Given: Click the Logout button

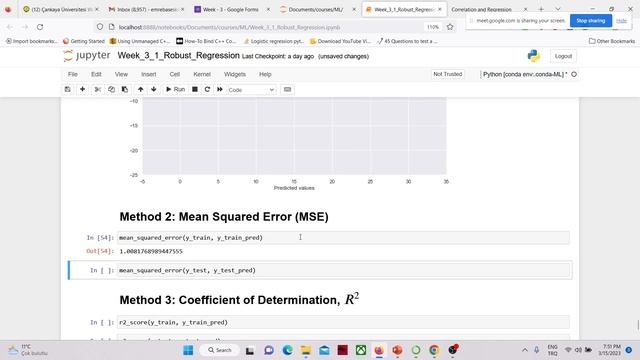Looking at the screenshot, I should pyautogui.click(x=563, y=56).
